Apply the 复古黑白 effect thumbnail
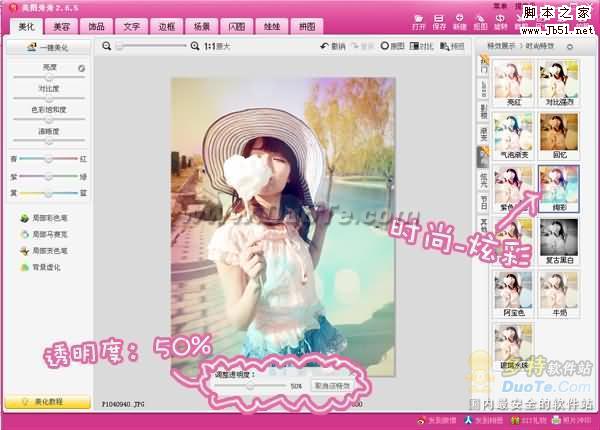The image size is (600, 430). [x=559, y=242]
